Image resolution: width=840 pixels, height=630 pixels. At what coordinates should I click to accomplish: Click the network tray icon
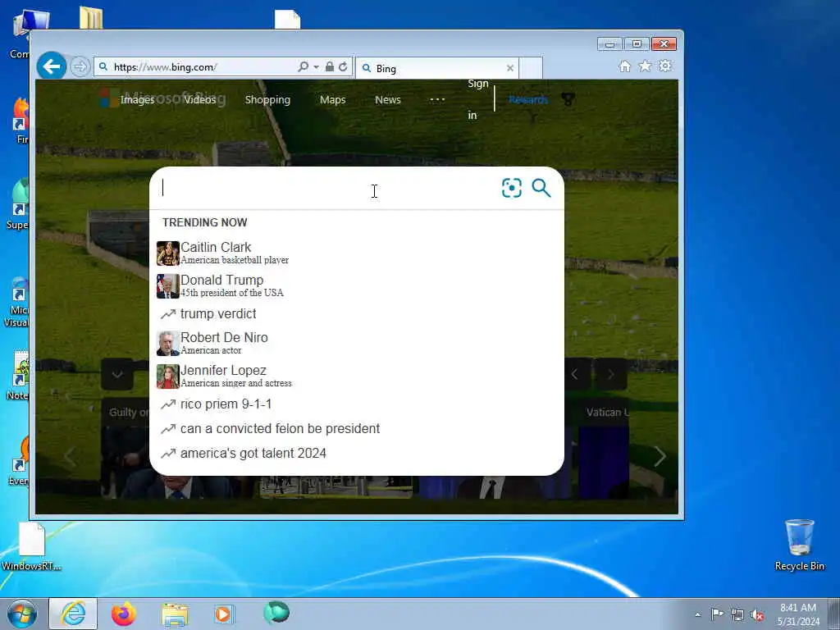(737, 615)
